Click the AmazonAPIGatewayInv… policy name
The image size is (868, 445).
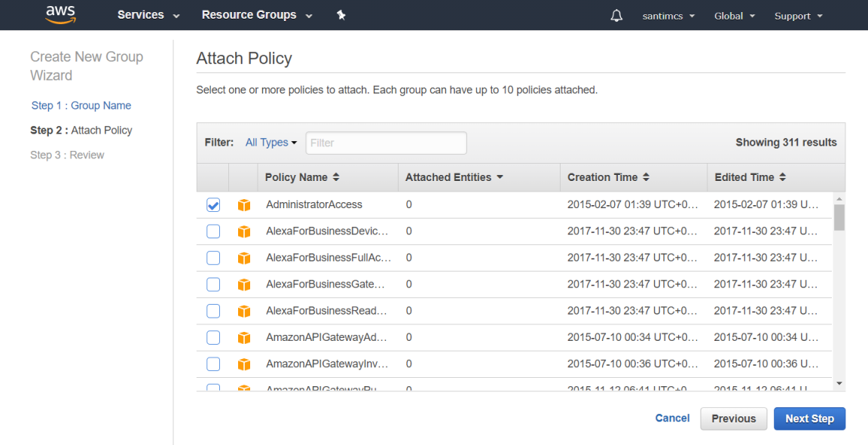[x=326, y=364]
